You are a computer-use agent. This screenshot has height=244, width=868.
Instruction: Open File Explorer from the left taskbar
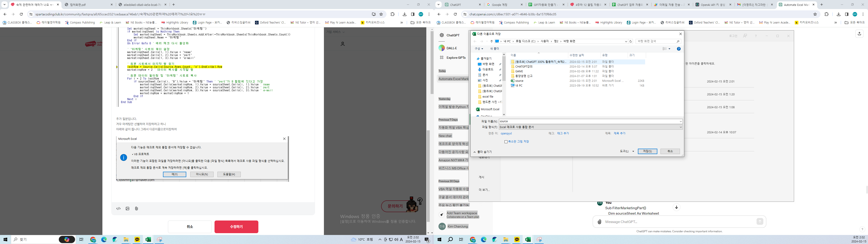[x=126, y=240]
